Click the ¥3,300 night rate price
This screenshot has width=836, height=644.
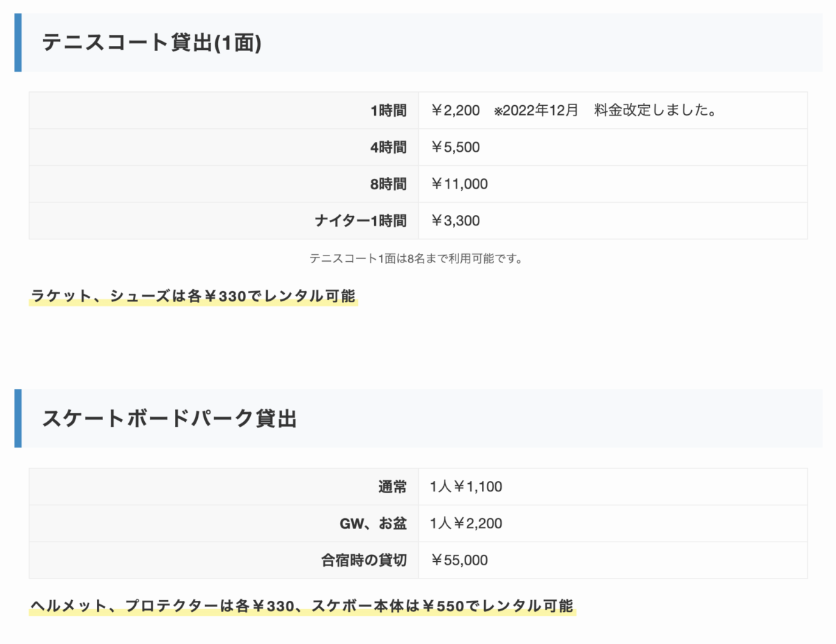pyautogui.click(x=456, y=221)
